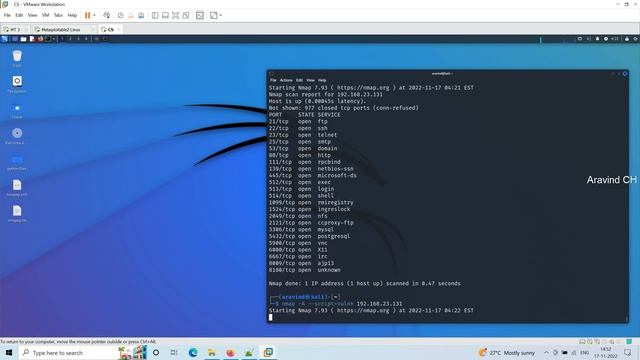Open the snapshot manager icon
The image size is (640, 360).
coord(141,16)
